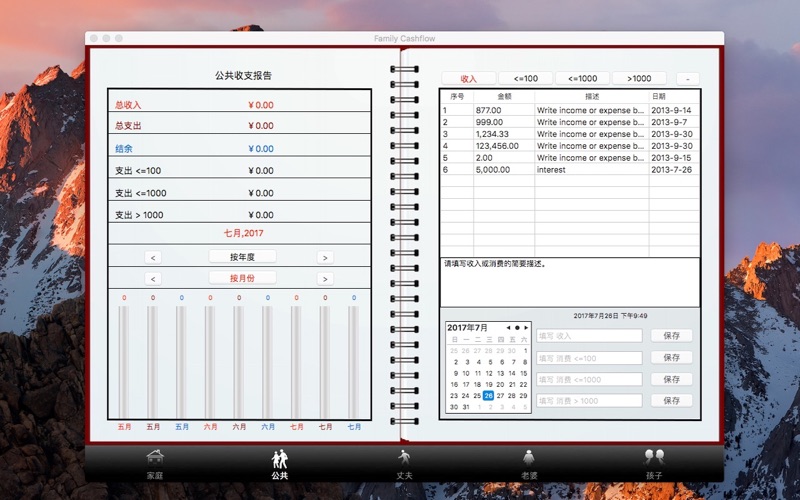The image size is (800, 500).
Task: Step to previous month beside 按月份
Action: [x=153, y=279]
